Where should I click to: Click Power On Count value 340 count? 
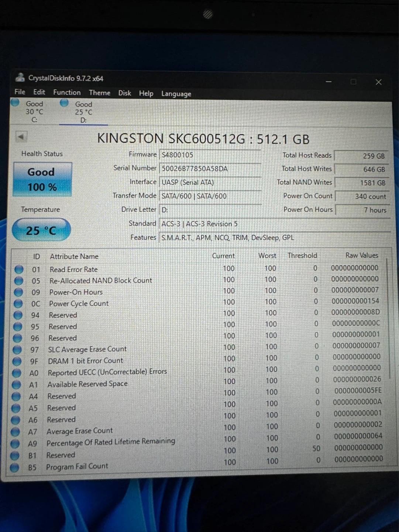(362, 196)
